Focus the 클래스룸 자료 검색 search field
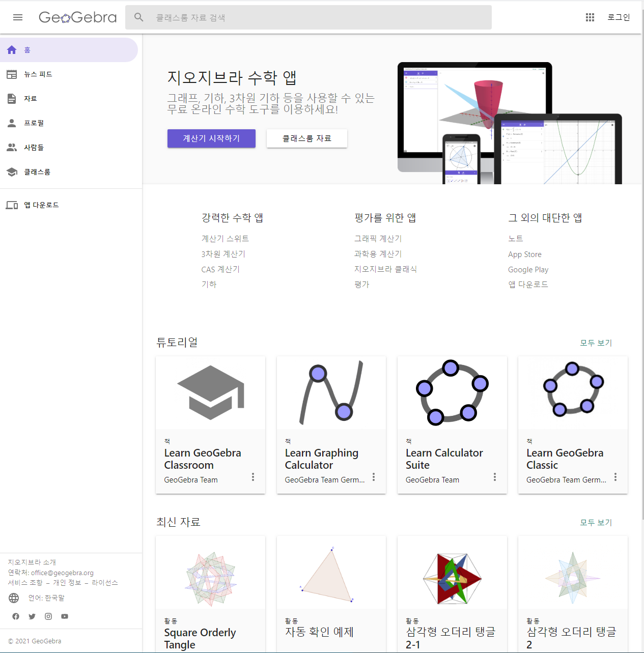Screen dimensions: 644x653 coord(309,17)
